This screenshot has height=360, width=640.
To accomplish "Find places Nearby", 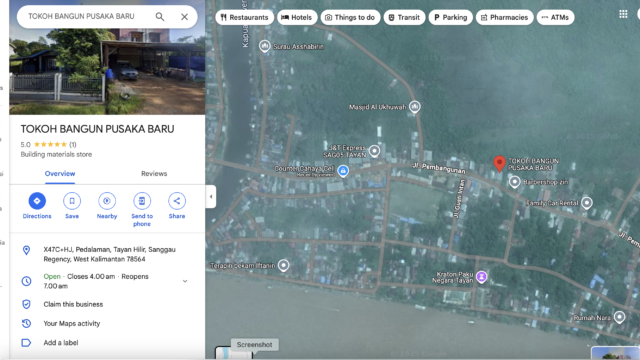I will (x=107, y=206).
